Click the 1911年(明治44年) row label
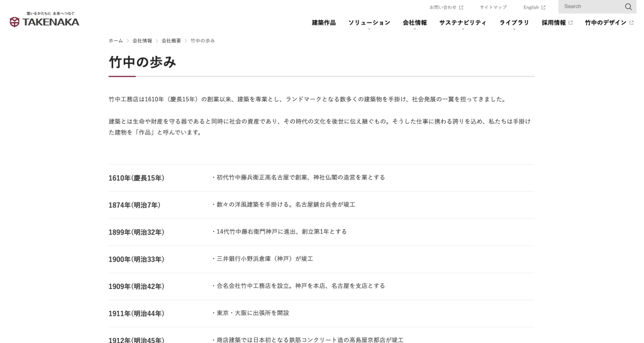Screen dimensions: 644x343 pyautogui.click(x=136, y=313)
